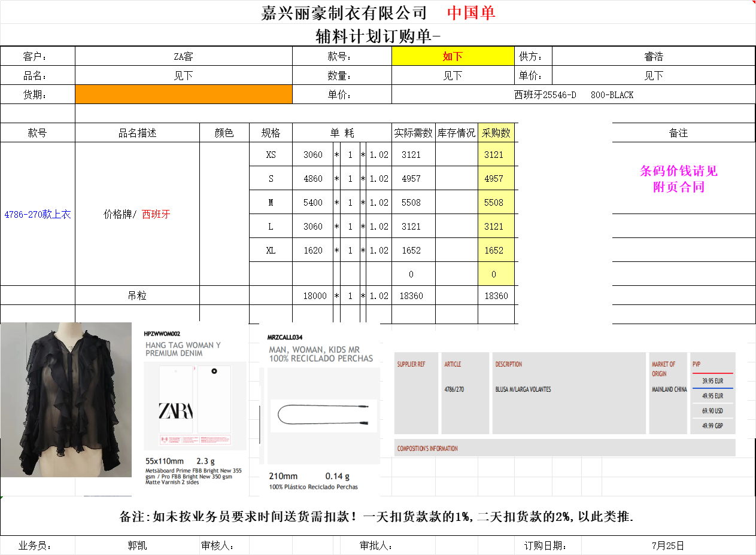
Task: Select the 睿浩 supplier cell
Action: 653,56
